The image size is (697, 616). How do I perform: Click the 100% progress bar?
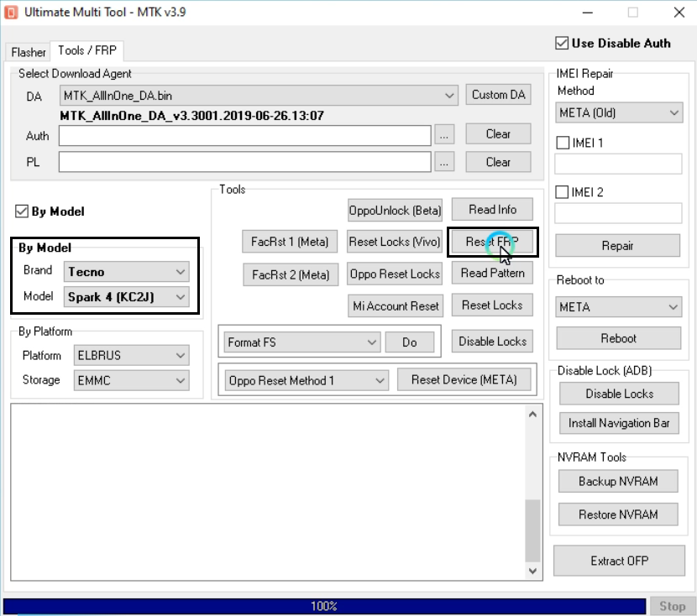pyautogui.click(x=324, y=606)
